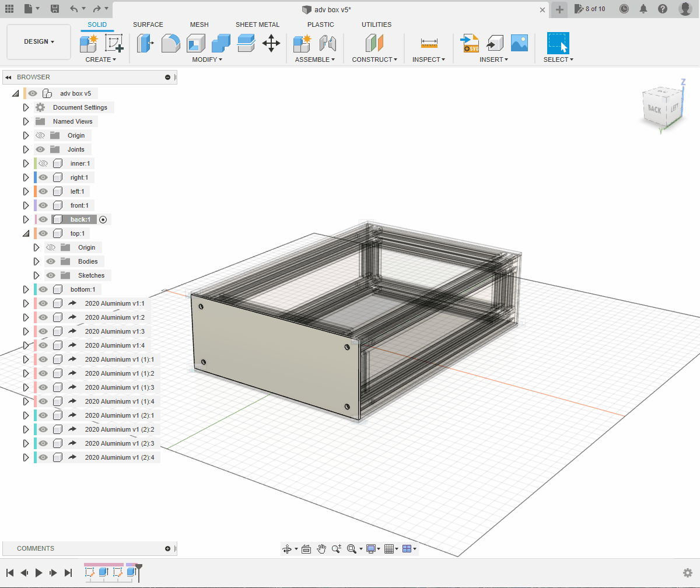Activate the Shell tool
Image resolution: width=700 pixels, height=588 pixels.
195,43
